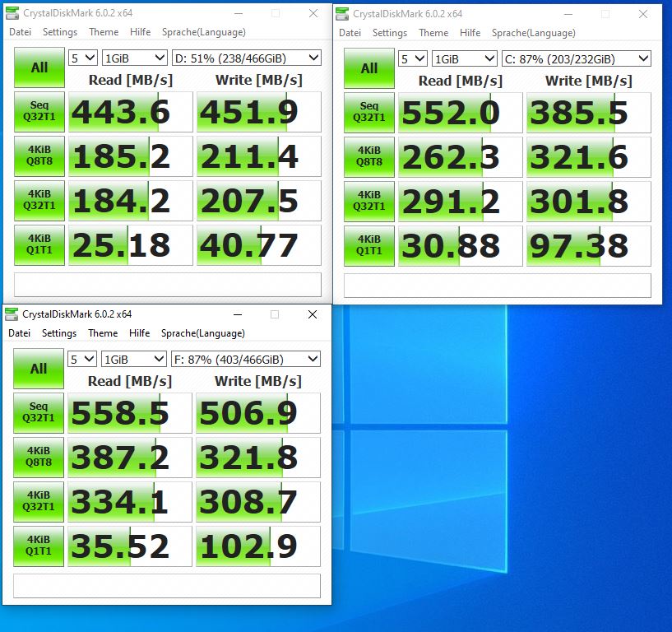
Task: Click the 558.5 sequential read result
Action: [129, 412]
